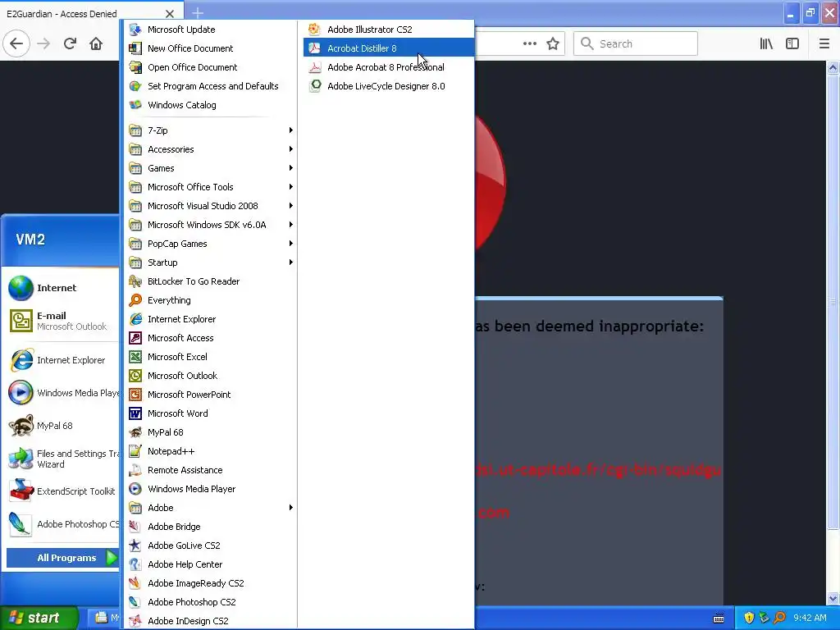Screen dimensions: 840x630
Task: Open Adobe Illustrator CS2 from submenu
Action: pyautogui.click(x=388, y=30)
